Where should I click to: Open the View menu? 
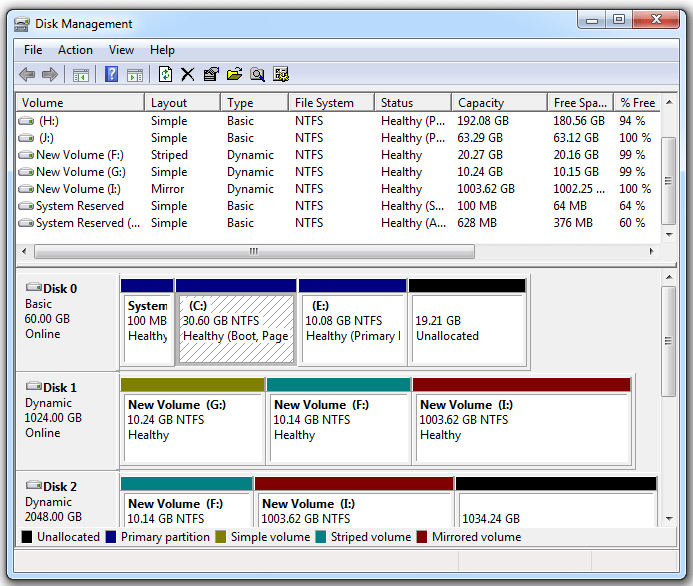pos(121,50)
